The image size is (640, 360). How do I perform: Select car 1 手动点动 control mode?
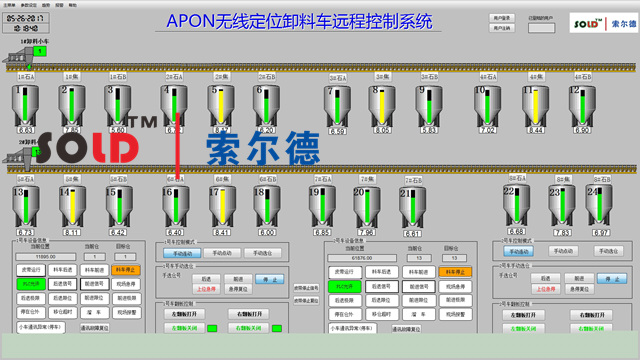222,253
